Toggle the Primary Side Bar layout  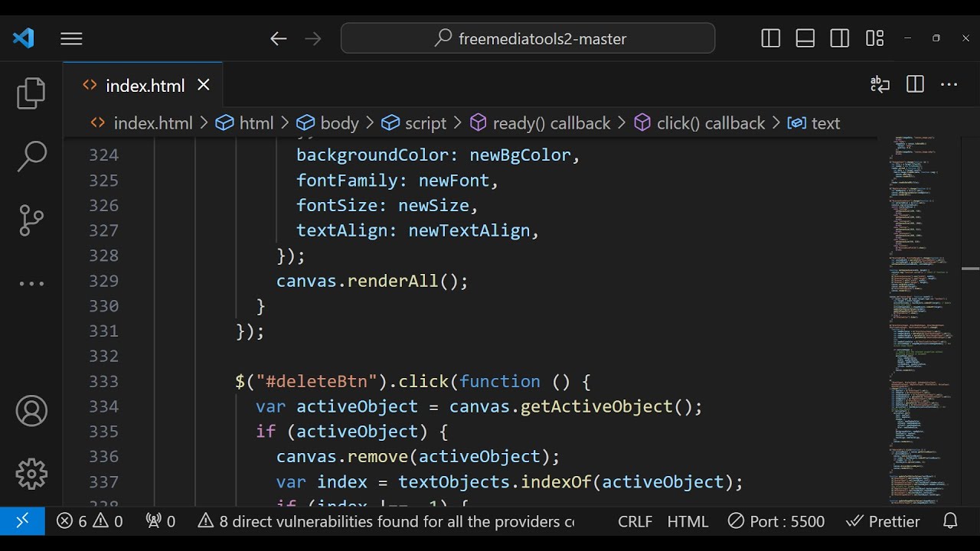coord(771,38)
